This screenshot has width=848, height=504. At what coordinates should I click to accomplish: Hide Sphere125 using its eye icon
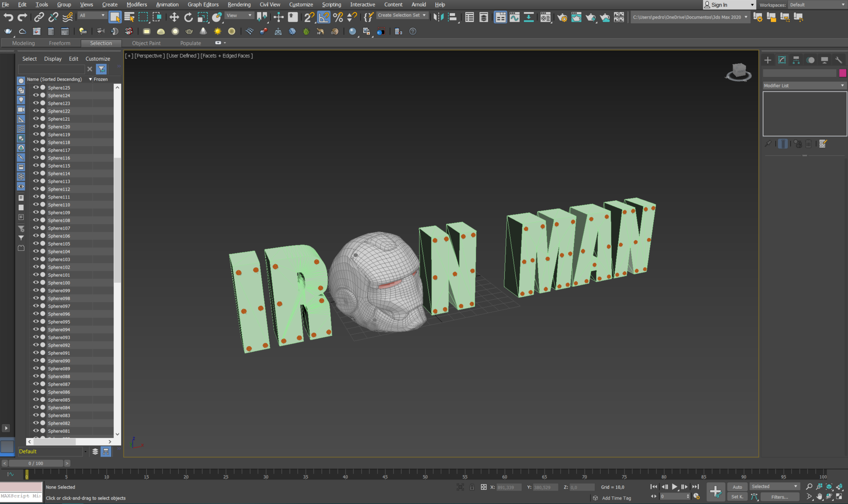coord(36,87)
